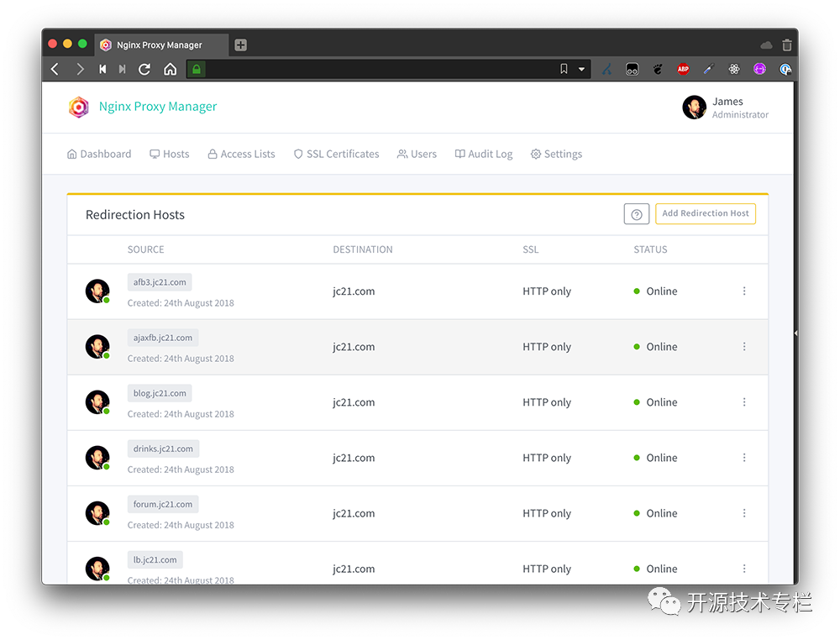Go forward with the browser forward arrow

pos(80,69)
